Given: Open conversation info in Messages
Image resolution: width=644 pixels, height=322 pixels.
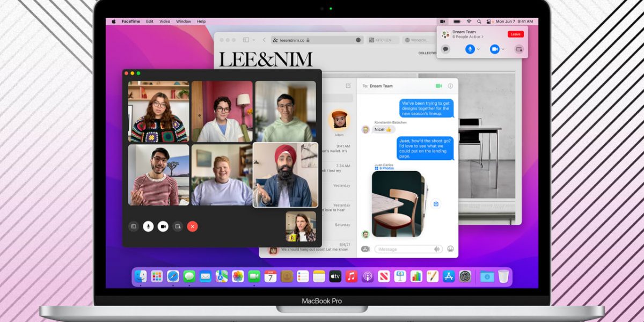Looking at the screenshot, I should coord(450,86).
